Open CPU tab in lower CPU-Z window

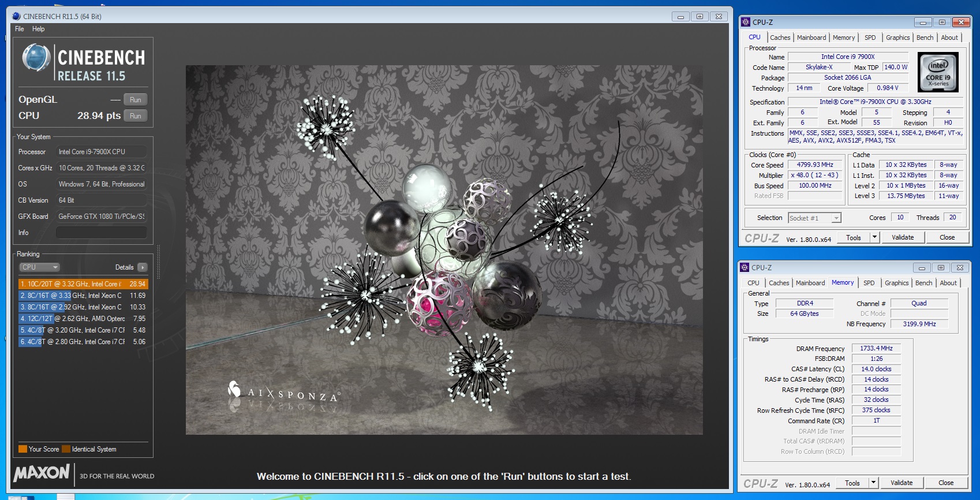(753, 283)
